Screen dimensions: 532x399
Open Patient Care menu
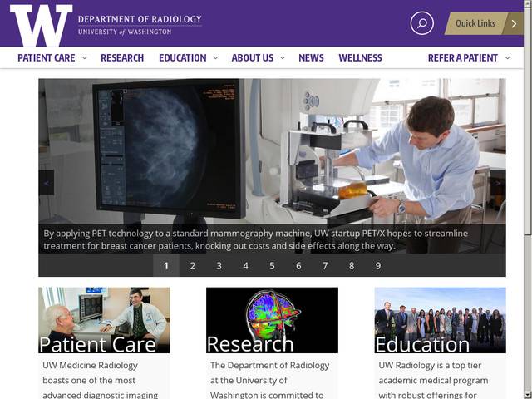point(47,57)
